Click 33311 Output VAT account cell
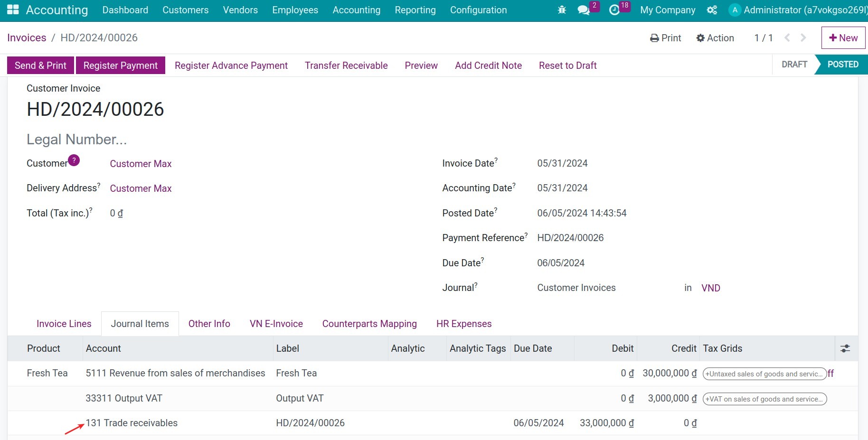Screen dimensions: 868x440 [124, 398]
